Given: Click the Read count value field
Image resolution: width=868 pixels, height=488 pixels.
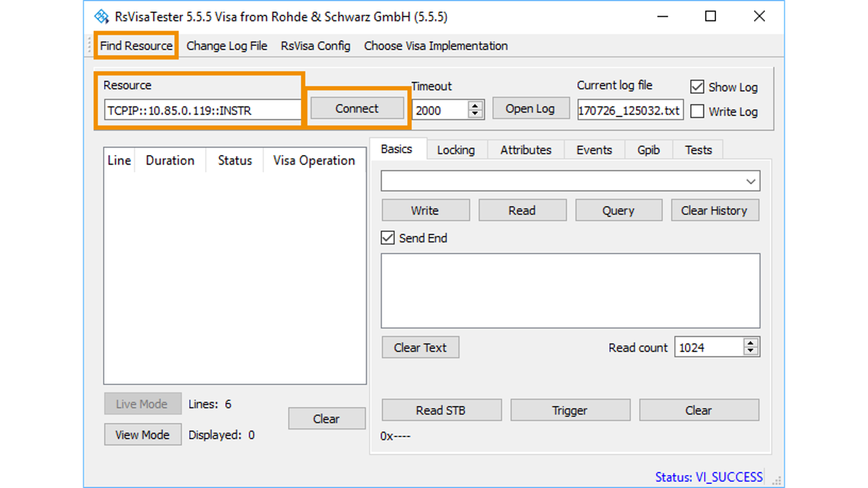Looking at the screenshot, I should tap(709, 348).
